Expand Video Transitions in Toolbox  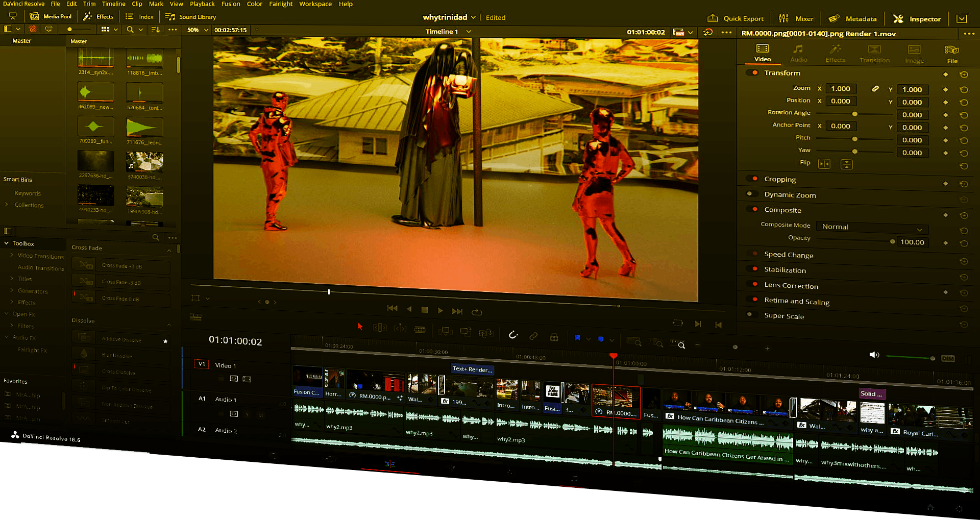pyautogui.click(x=12, y=255)
